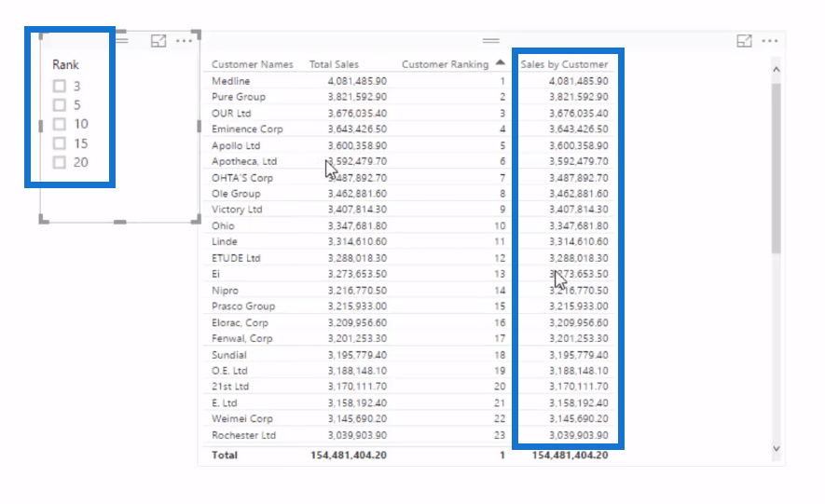
Task: Select the Apotheca, Ltd customer name
Action: point(244,161)
